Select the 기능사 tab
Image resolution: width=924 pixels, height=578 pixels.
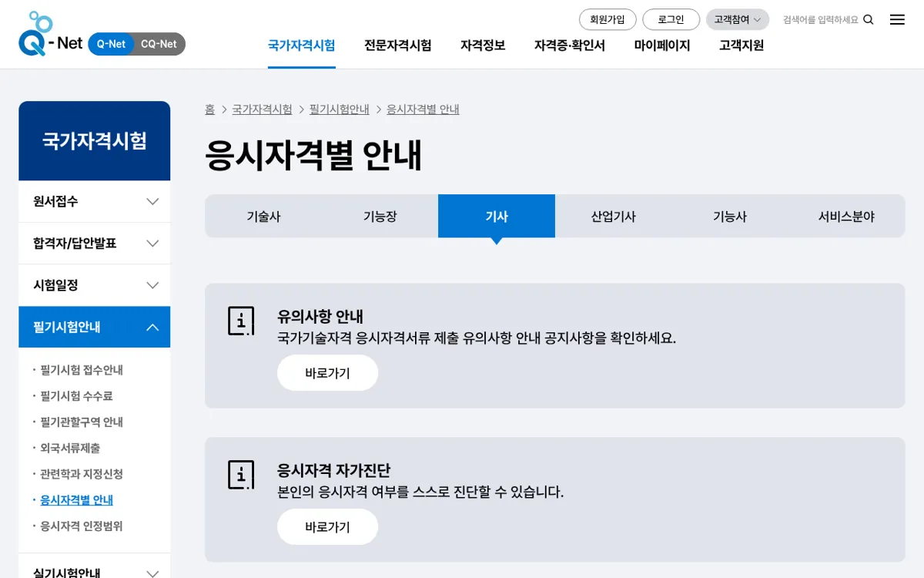tap(730, 217)
